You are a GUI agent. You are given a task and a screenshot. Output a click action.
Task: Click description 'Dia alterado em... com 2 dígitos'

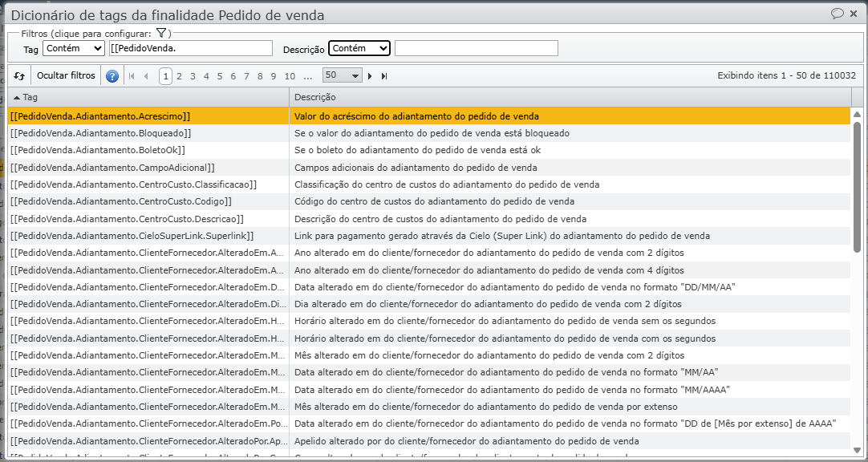tap(488, 304)
